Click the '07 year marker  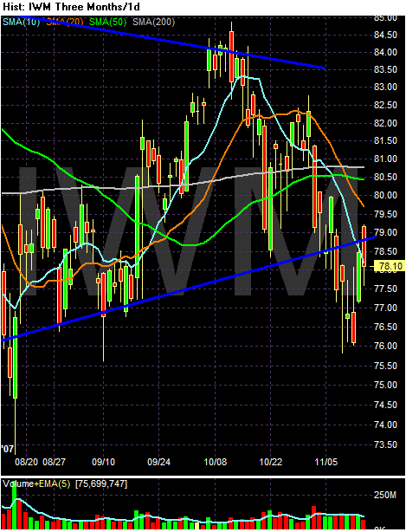[7, 450]
